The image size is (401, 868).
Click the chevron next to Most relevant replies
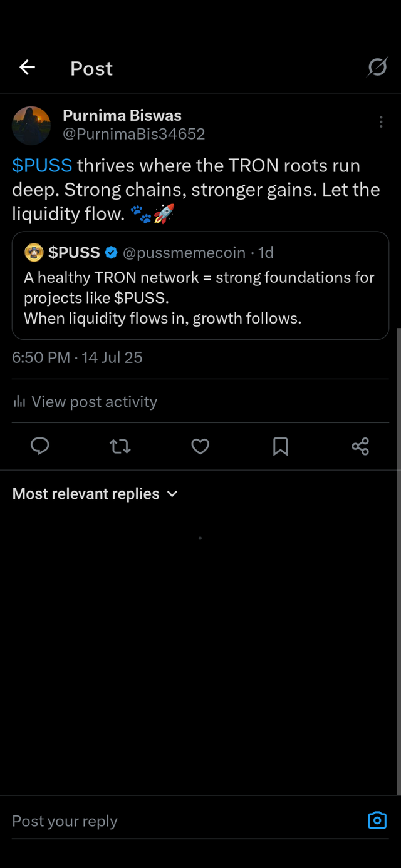coord(172,494)
